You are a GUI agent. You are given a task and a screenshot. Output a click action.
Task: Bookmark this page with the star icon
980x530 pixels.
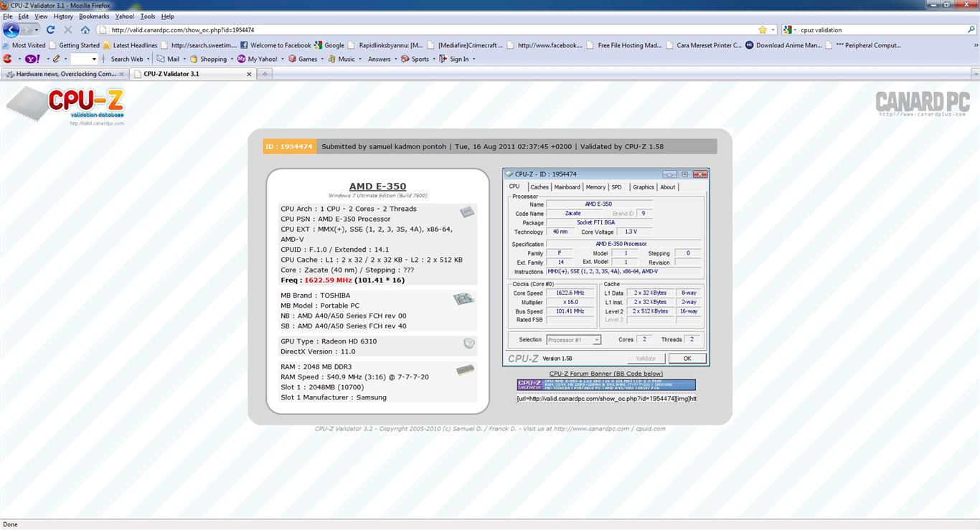762,30
